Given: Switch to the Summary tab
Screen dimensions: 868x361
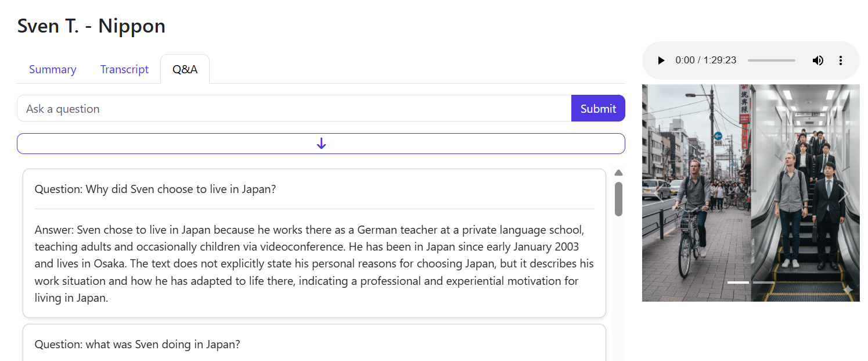Looking at the screenshot, I should coord(53,70).
